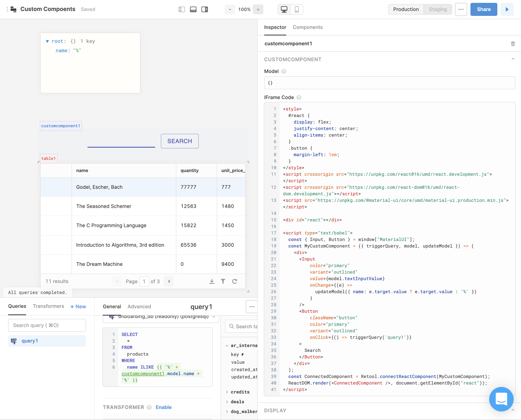
Task: Collapse the ar_internal table schema
Action: [x=227, y=346]
